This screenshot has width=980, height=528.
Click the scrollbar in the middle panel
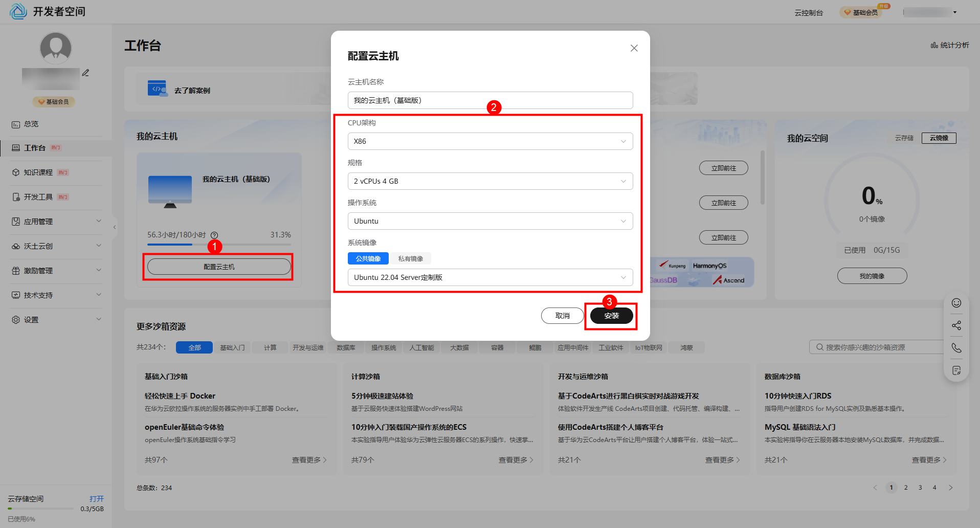click(763, 177)
